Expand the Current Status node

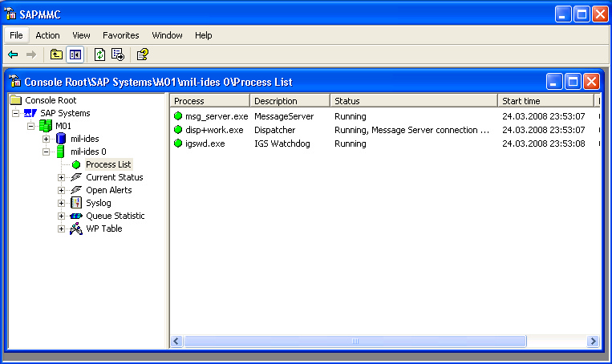pyautogui.click(x=62, y=177)
